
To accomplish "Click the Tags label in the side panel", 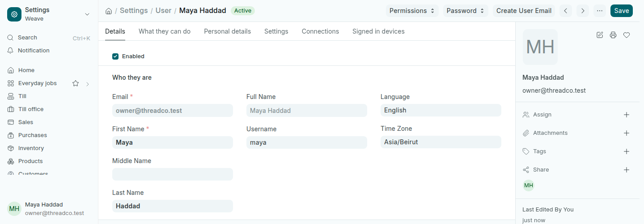I will click(x=539, y=151).
